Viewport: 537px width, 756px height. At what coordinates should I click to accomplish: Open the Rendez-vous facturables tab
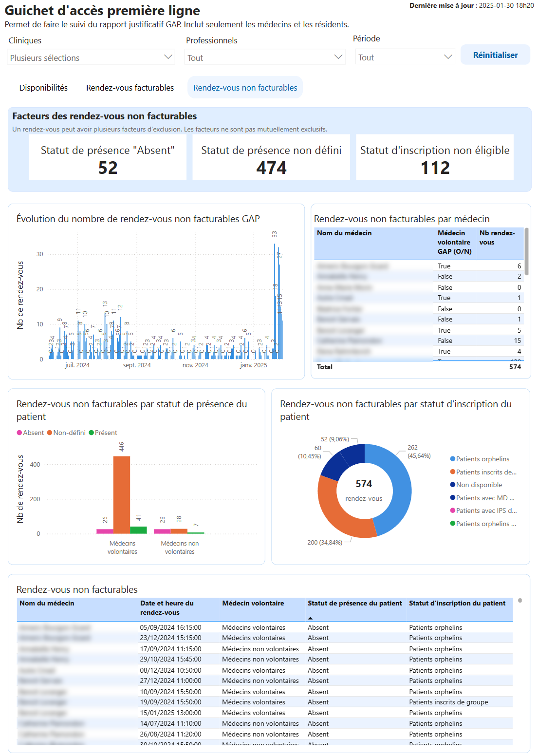tap(130, 88)
